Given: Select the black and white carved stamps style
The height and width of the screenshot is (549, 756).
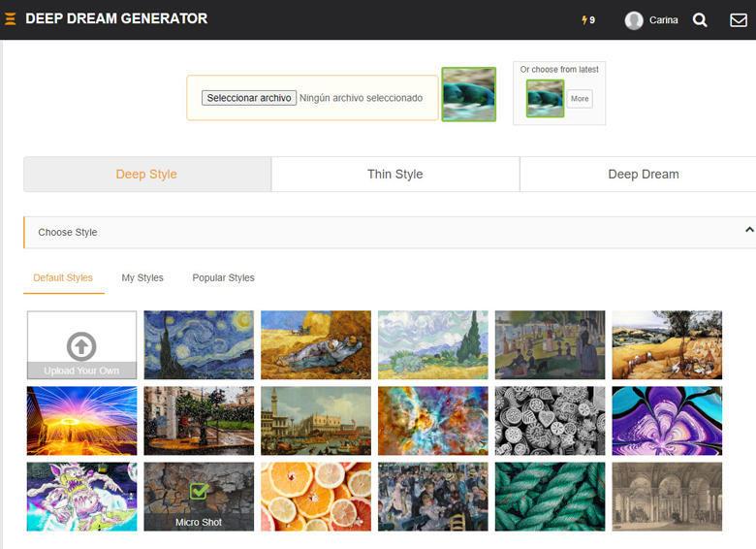Looking at the screenshot, I should [x=551, y=421].
